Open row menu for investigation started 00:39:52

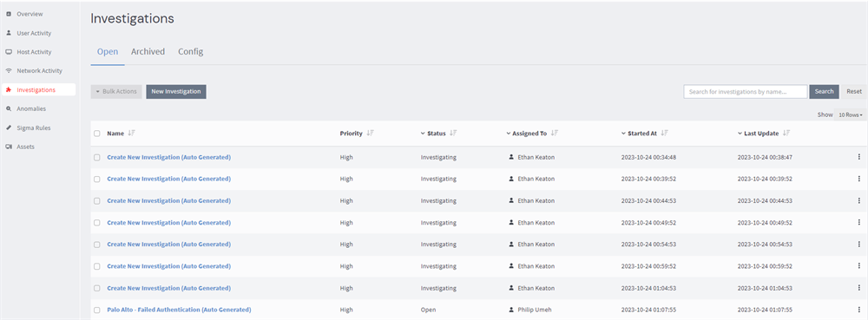(x=858, y=179)
